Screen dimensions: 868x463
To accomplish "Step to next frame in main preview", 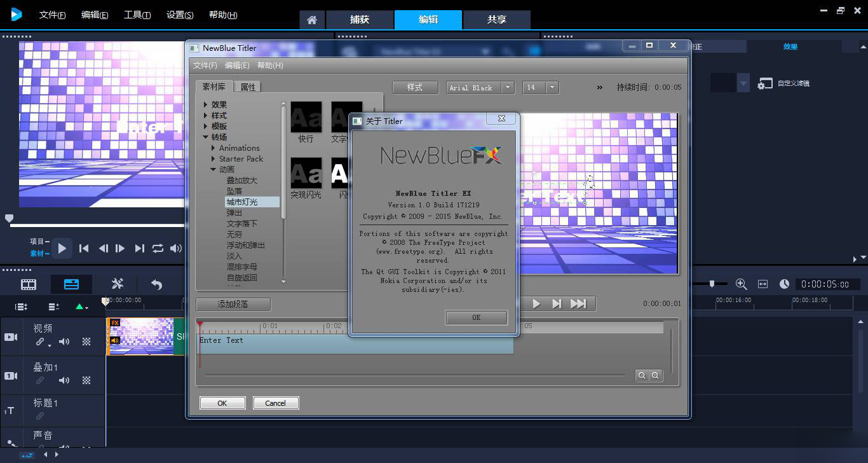I will tap(120, 249).
